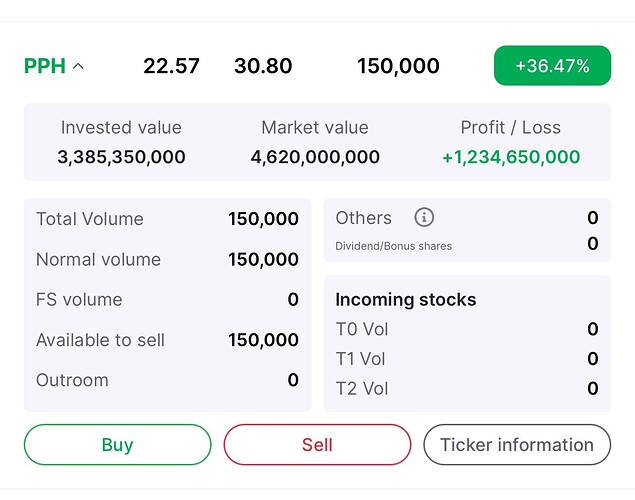
Task: Select the T2 Vol row
Action: tap(466, 388)
